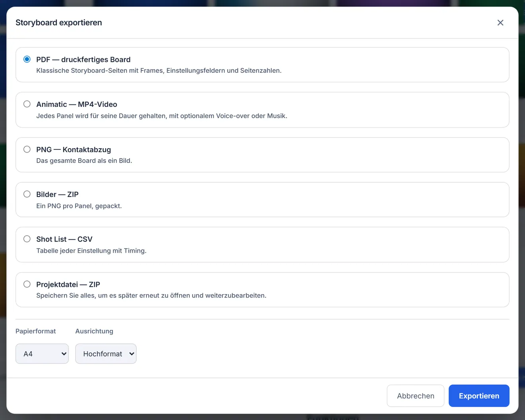The height and width of the screenshot is (420, 525).
Task: Open the Ausrichtung Hochformat dropdown
Action: point(106,354)
